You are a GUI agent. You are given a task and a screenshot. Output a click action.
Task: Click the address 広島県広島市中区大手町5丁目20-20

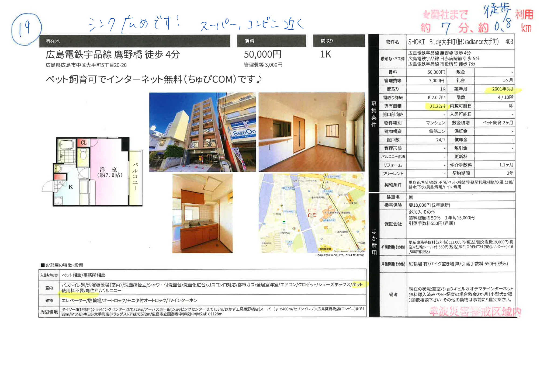[86, 65]
